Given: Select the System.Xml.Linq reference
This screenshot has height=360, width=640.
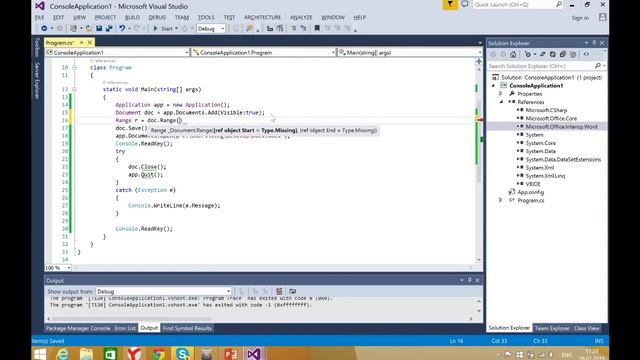Looking at the screenshot, I should (x=545, y=176).
